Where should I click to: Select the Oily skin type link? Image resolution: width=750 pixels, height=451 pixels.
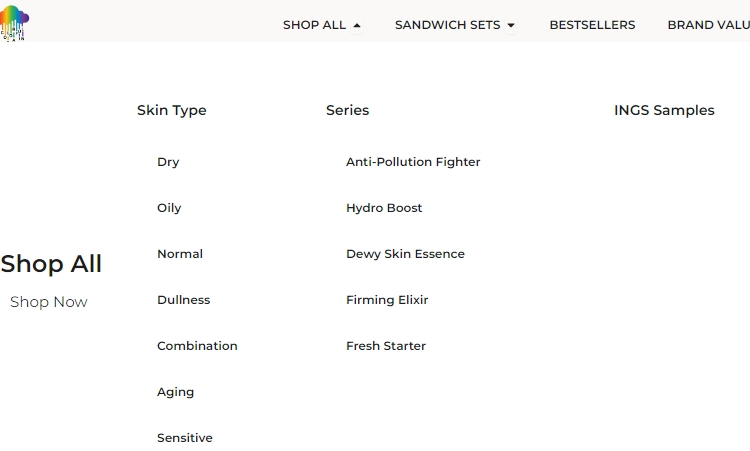pos(169,208)
